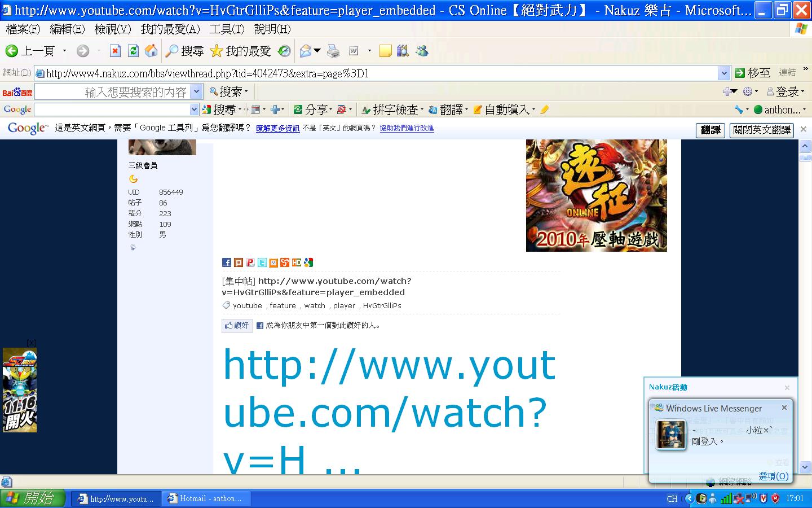Expand the address bar history dropdown

724,73
